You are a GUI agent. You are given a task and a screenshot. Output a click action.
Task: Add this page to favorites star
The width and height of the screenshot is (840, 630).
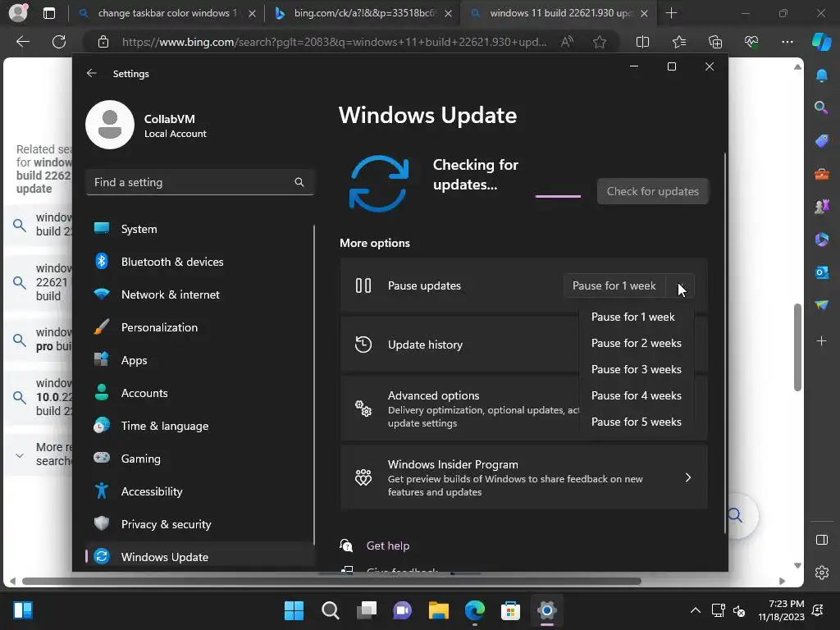[600, 42]
